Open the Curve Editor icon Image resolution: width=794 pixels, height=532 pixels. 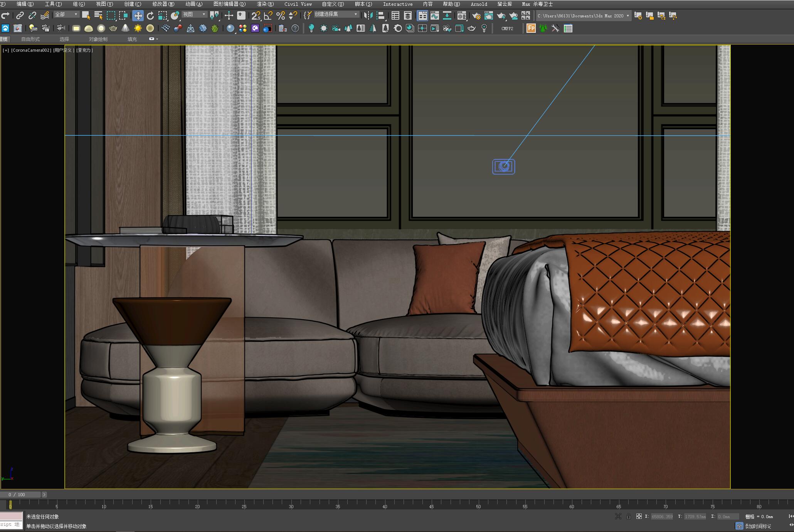[x=434, y=15]
